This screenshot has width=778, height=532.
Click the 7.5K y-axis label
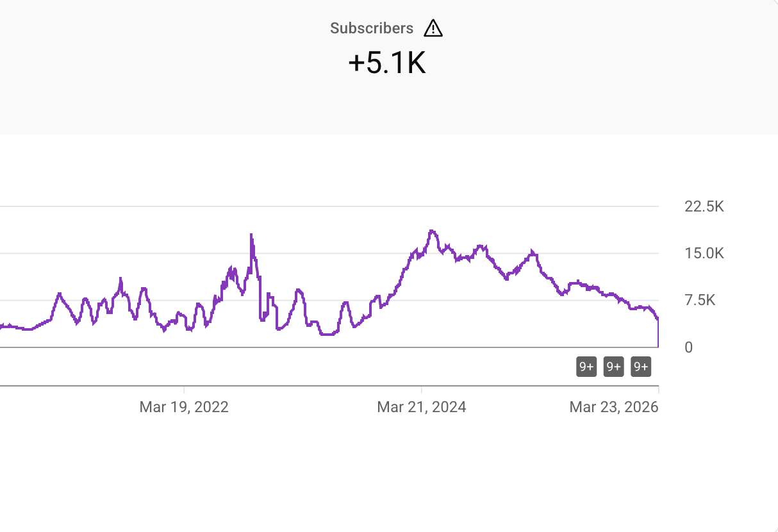coord(700,300)
